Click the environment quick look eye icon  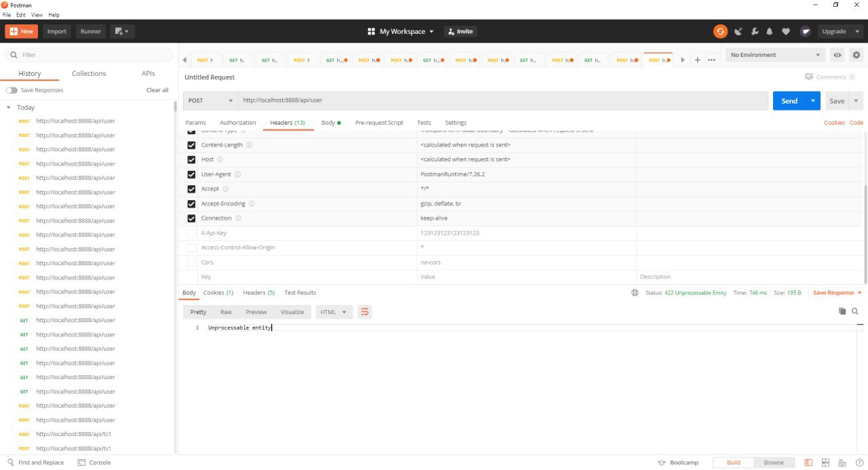click(x=837, y=55)
